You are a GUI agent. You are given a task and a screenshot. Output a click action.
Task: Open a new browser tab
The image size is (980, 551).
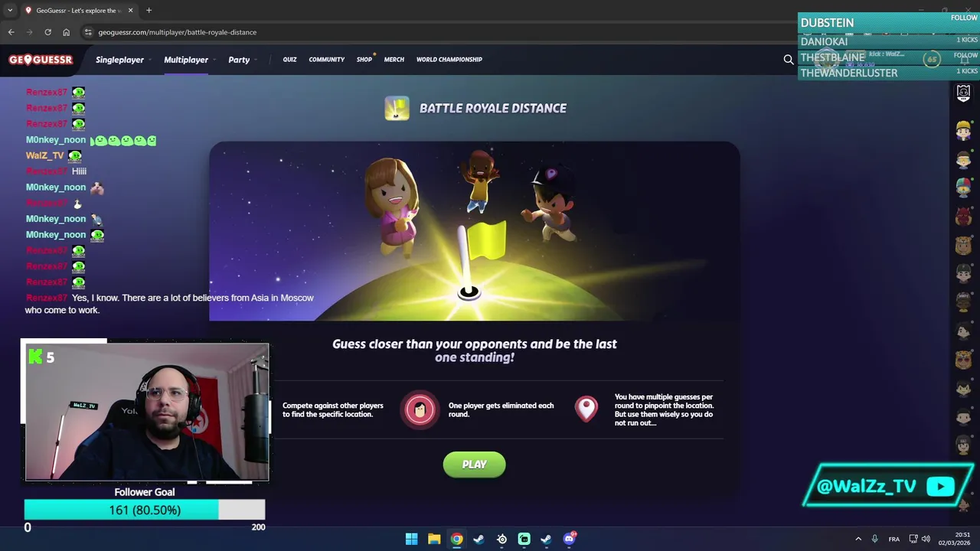[149, 11]
